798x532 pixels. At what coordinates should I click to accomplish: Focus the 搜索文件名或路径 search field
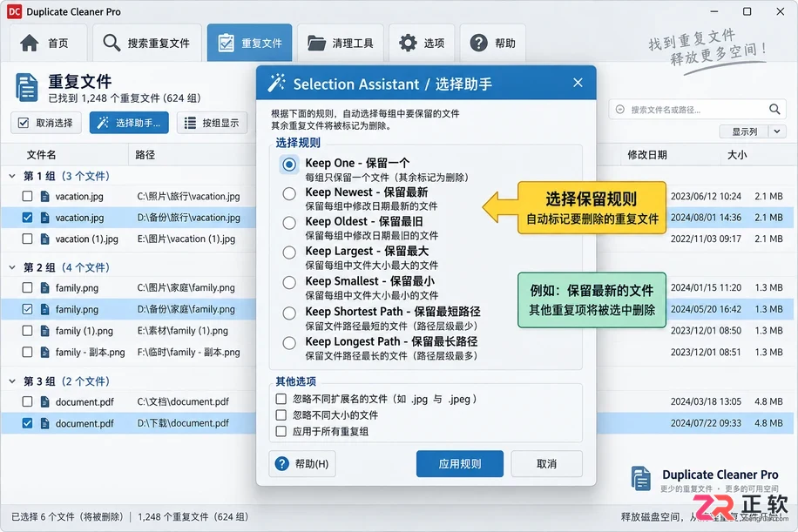[697, 110]
